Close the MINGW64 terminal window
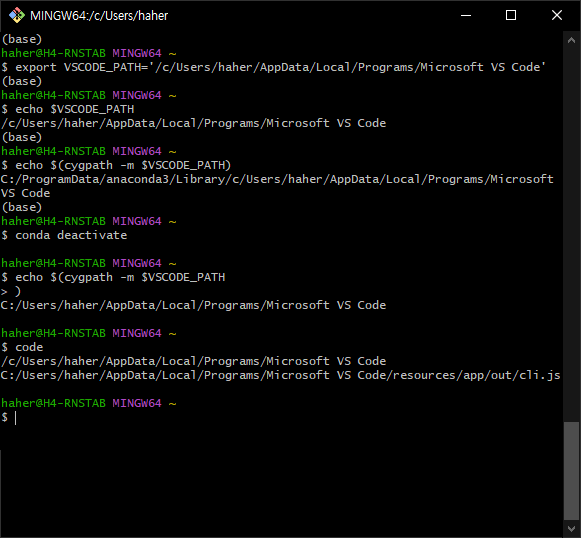Image resolution: width=581 pixels, height=538 pixels. tap(557, 16)
